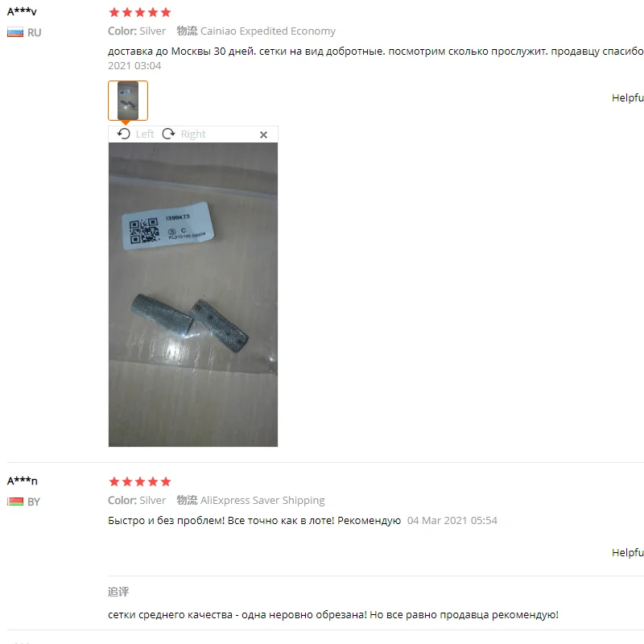
Task: Click the Russian flag icon
Action: pyautogui.click(x=15, y=32)
